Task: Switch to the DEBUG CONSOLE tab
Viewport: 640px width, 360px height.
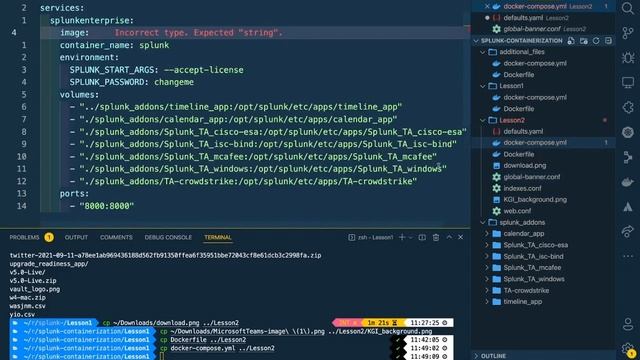Action: [168, 237]
